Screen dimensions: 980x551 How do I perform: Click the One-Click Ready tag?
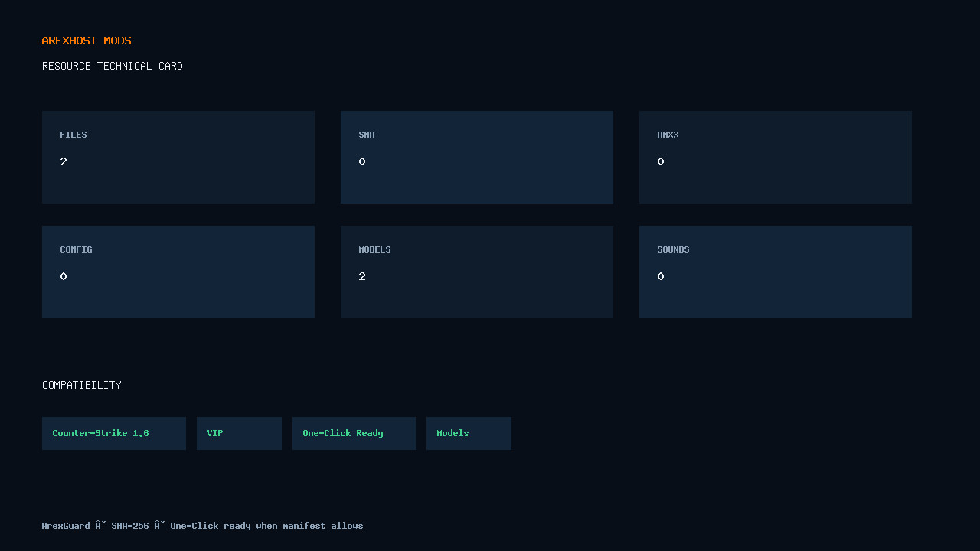click(354, 433)
